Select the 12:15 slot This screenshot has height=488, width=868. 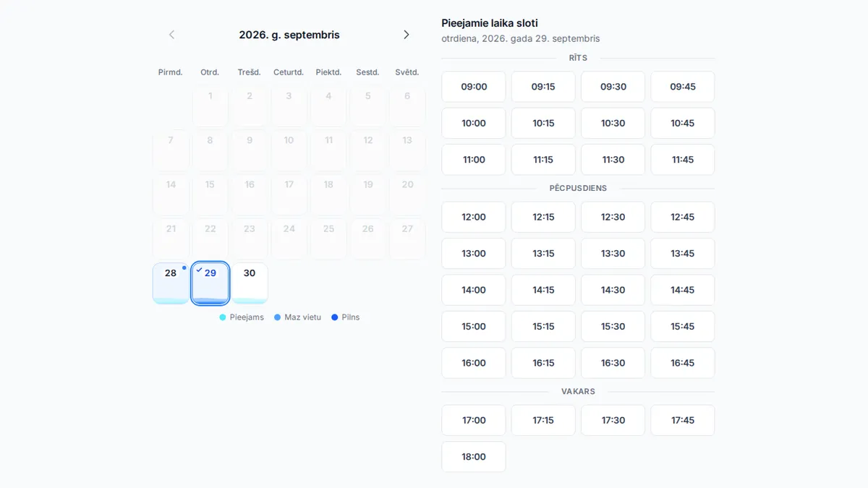[x=543, y=217]
